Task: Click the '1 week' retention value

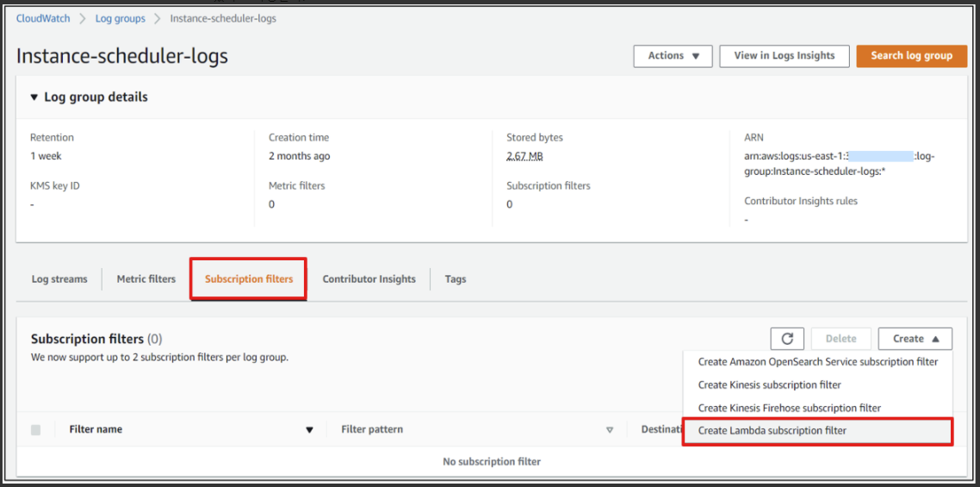Action: (46, 157)
